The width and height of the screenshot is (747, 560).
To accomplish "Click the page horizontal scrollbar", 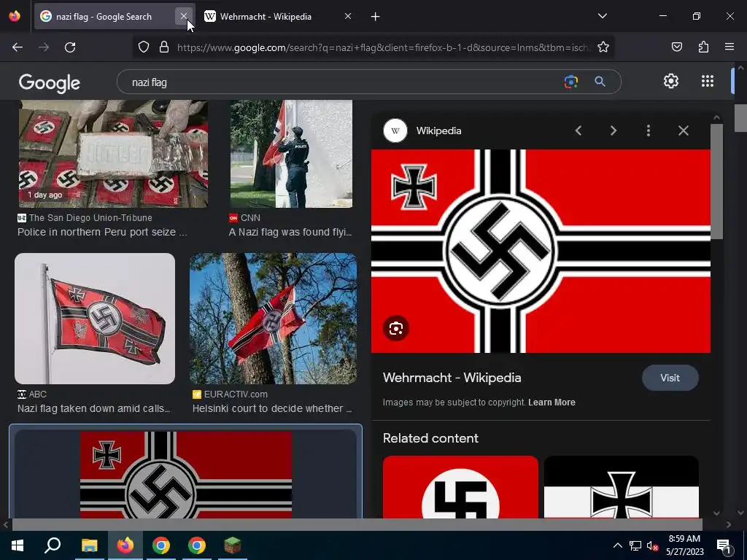I will [x=357, y=524].
